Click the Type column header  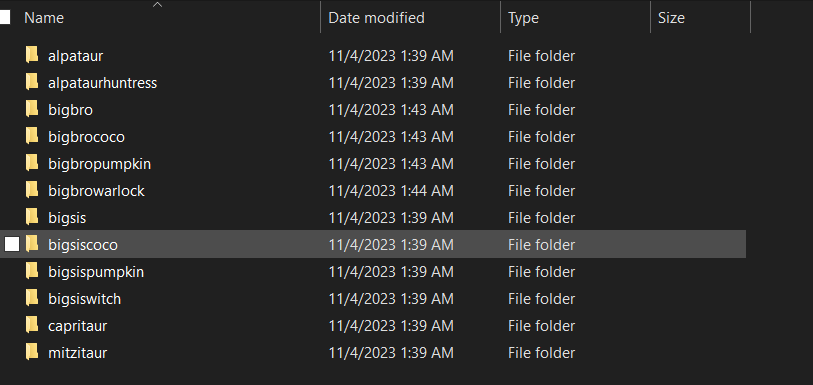coord(523,18)
